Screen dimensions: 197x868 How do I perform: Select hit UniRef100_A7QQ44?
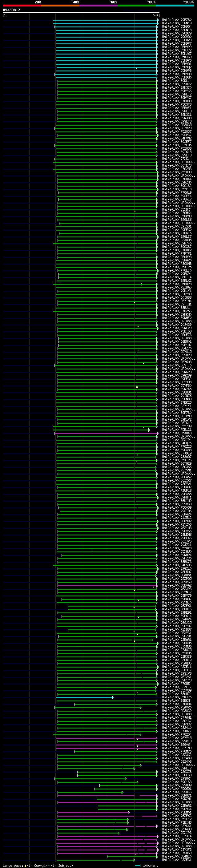click(x=177, y=179)
